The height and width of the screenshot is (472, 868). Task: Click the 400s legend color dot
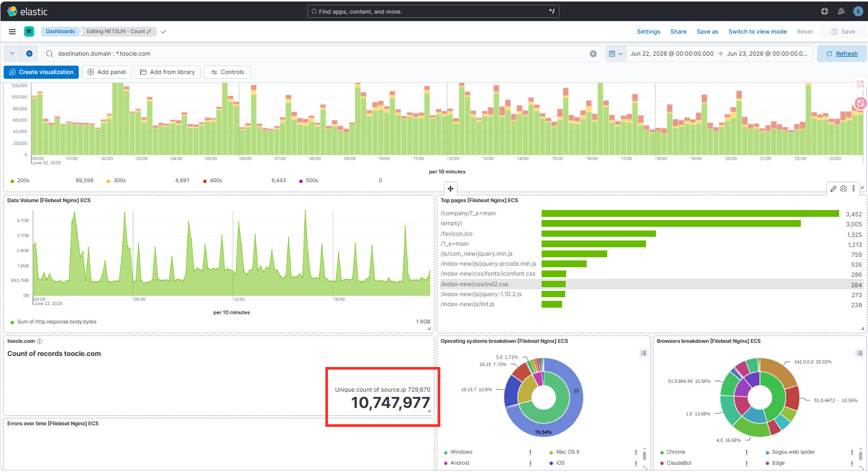[x=205, y=181]
